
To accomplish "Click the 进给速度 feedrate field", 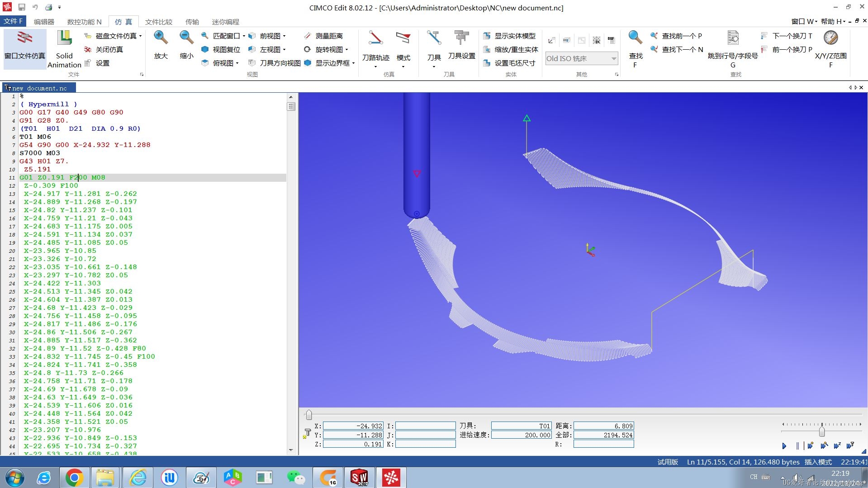I will click(522, 435).
